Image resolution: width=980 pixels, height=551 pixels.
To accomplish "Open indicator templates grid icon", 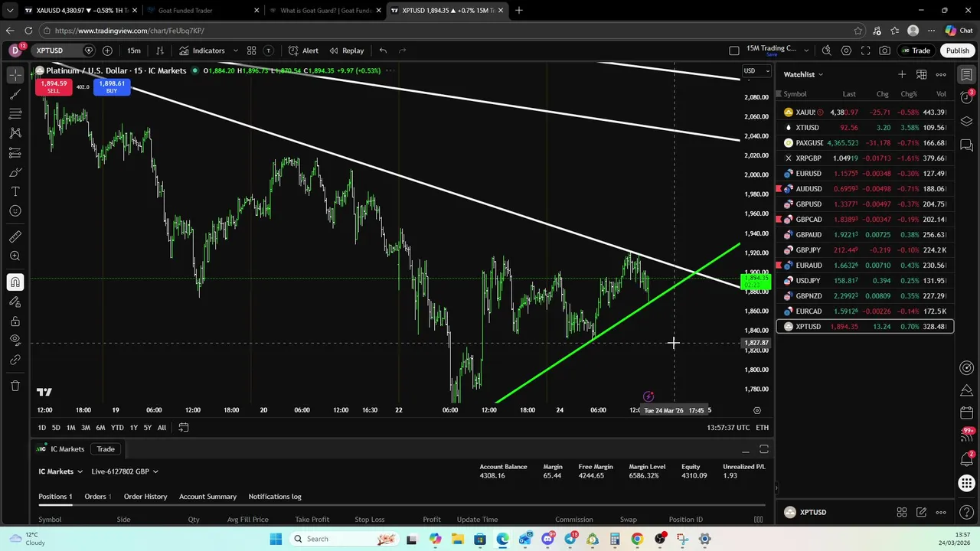I will [251, 51].
